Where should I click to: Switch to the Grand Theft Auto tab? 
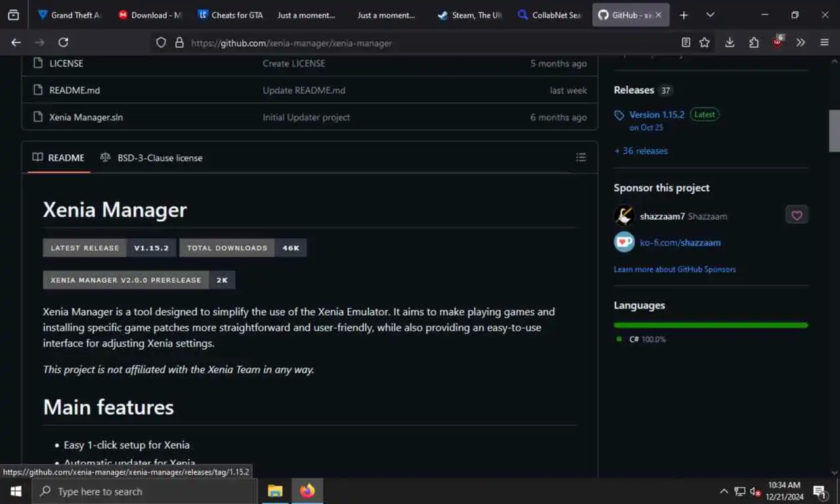tap(69, 14)
